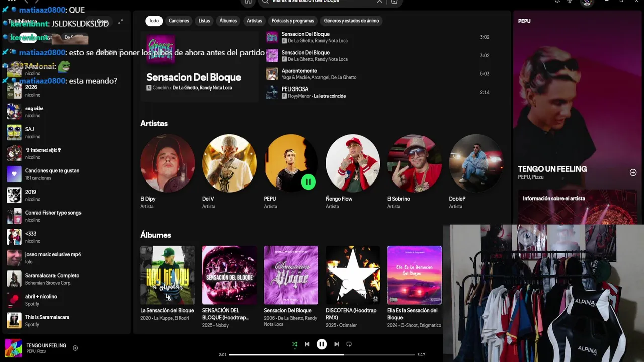Click the Artistas section heading
The width and height of the screenshot is (644, 362).
154,123
